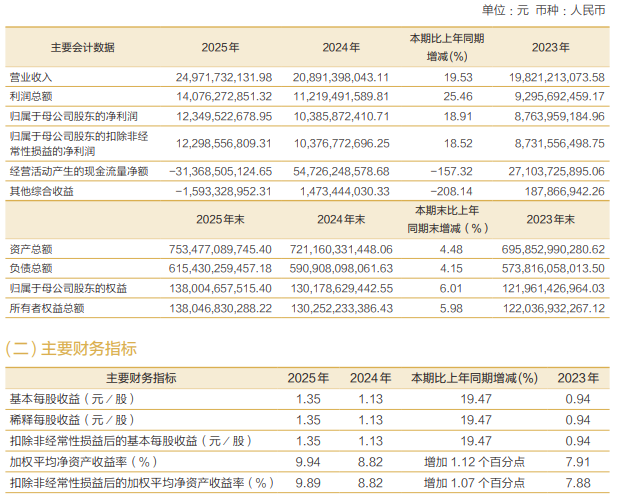Click the 归属于母公司股东的权益 label
Viewport: 618px width, 498px height.
pyautogui.click(x=68, y=289)
